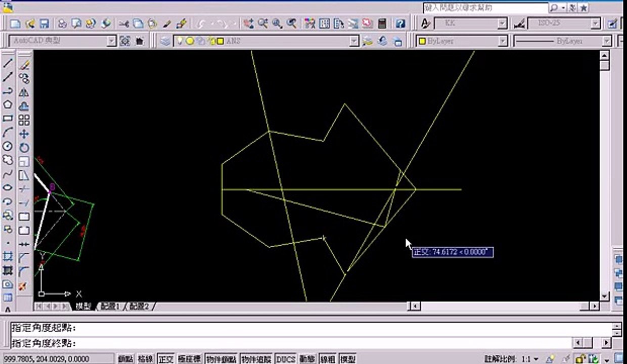Viewport: 627px width, 364px height.
Task: Select the Rectangle draw tool
Action: click(8, 118)
